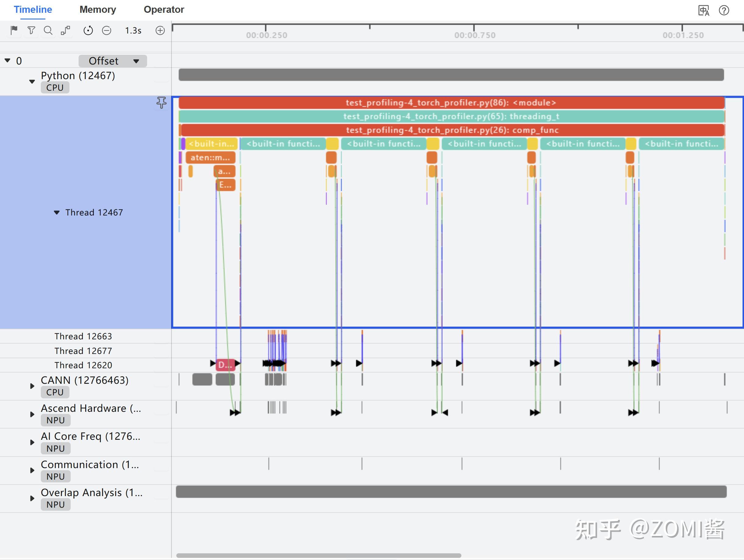Click the flag marker icon in toolbar
Image resolution: width=744 pixels, height=560 pixels.
14,31
